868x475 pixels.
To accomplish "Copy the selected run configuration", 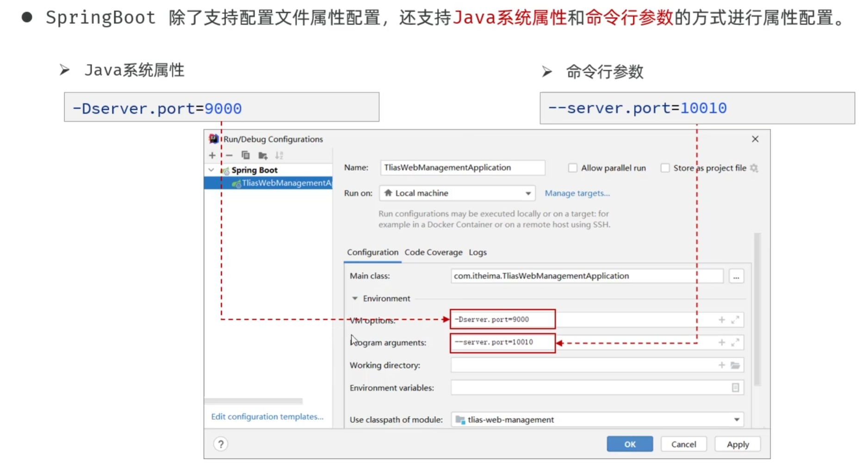I will coord(246,156).
